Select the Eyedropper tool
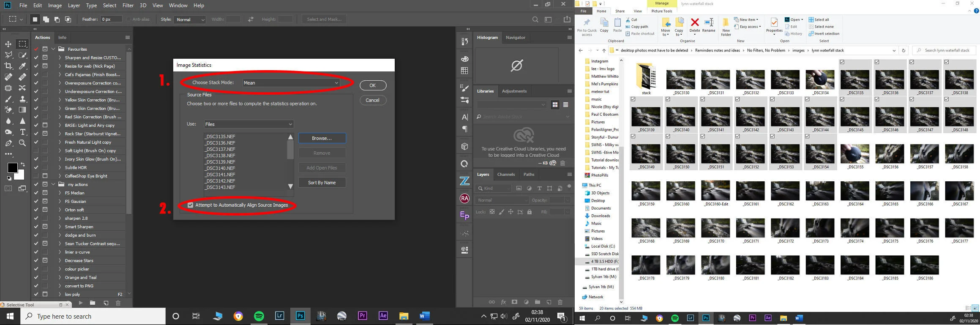 (x=22, y=66)
